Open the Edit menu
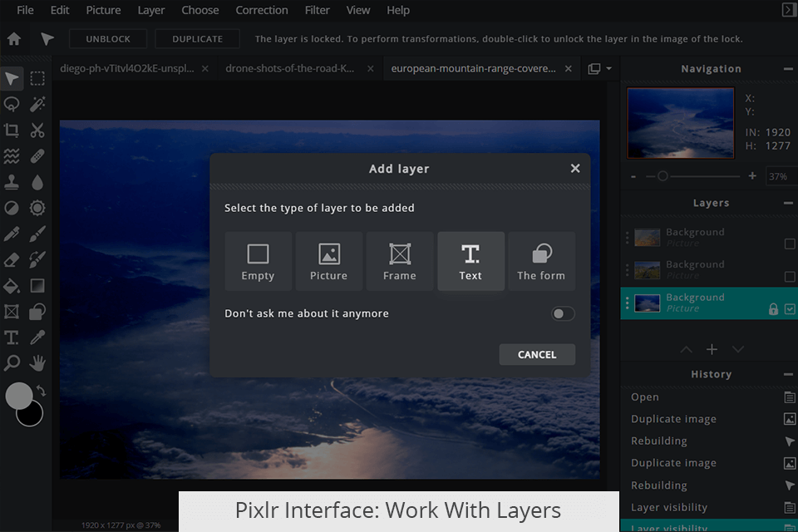This screenshot has width=798, height=532. tap(60, 10)
